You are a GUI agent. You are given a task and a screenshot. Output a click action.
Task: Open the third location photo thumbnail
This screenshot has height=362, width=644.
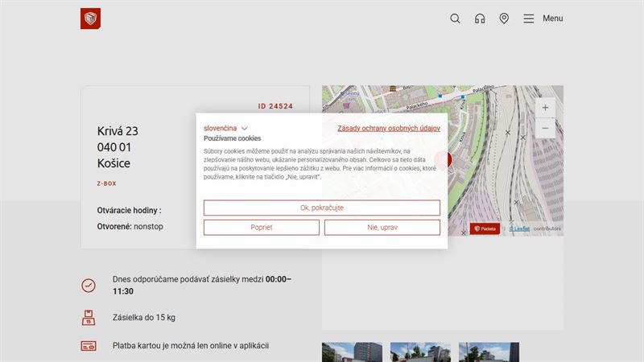[489, 352]
